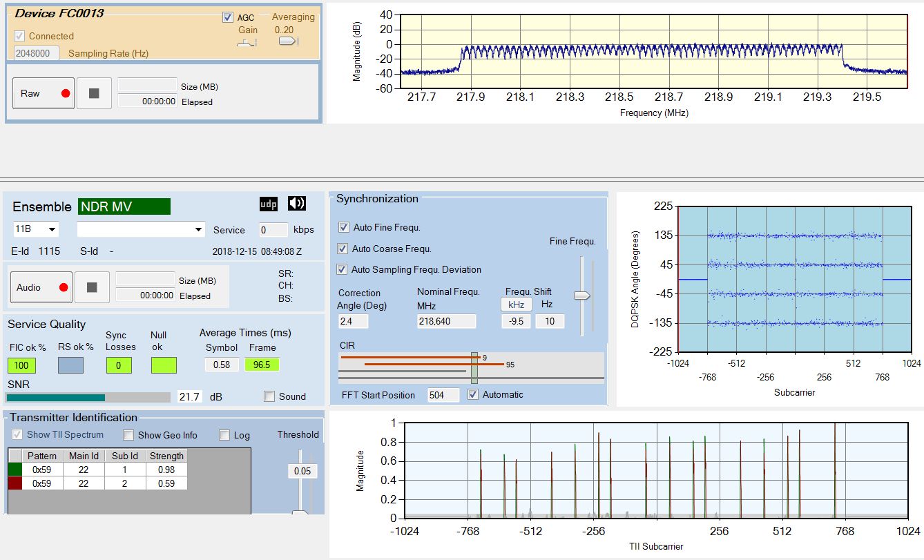The image size is (924, 560).
Task: Click the green color swatch in TII table
Action: (15, 470)
